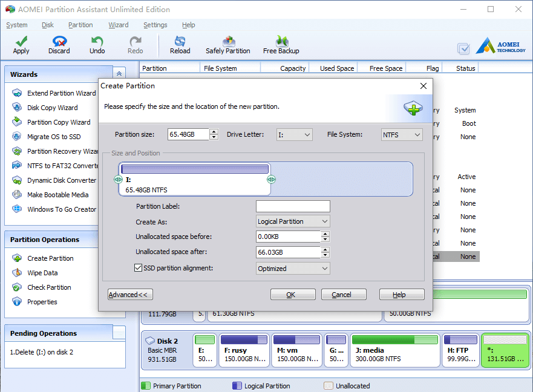Image resolution: width=533 pixels, height=392 pixels.
Task: Open the Optimized alignment dropdown
Action: pyautogui.click(x=293, y=269)
